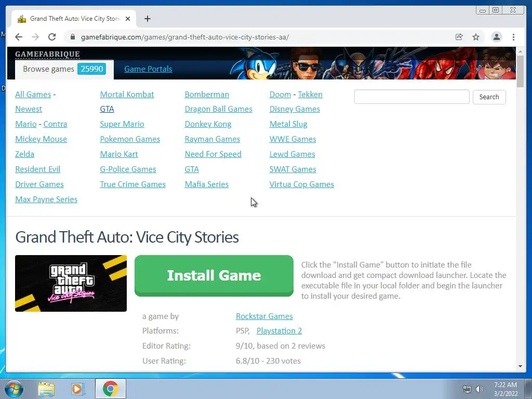Open the Playstation 2 platform link
This screenshot has width=532, height=399.
(x=279, y=331)
